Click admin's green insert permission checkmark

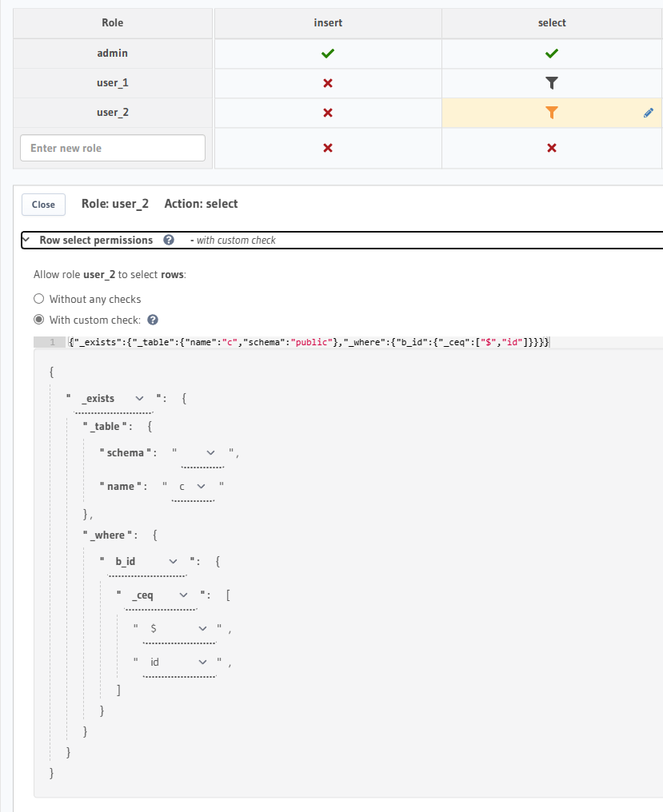pyautogui.click(x=327, y=53)
